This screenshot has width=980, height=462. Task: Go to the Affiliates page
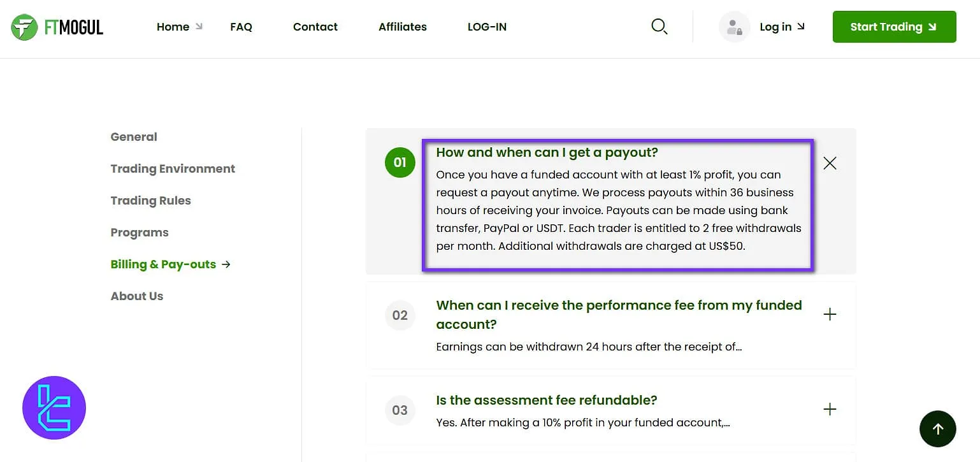(x=402, y=27)
